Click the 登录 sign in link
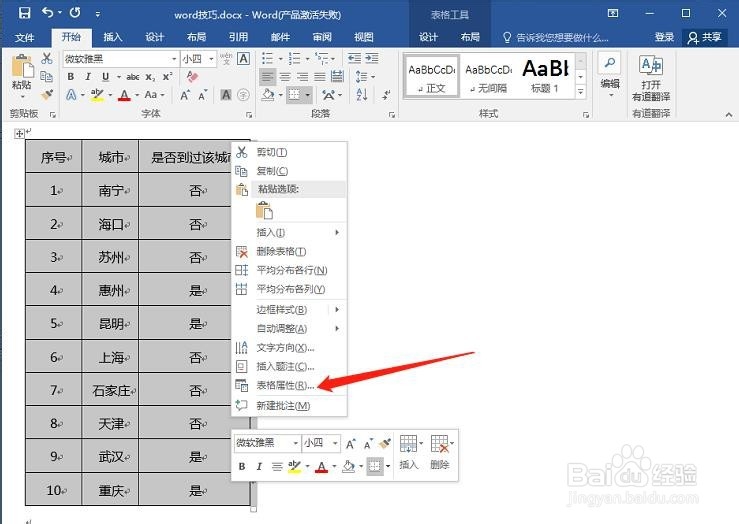This screenshot has width=739, height=524. pos(664,37)
